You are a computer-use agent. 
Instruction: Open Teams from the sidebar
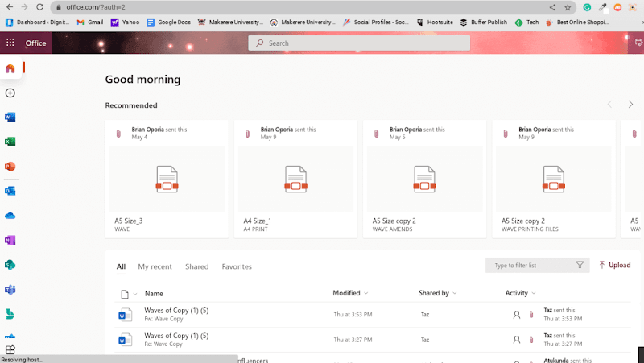tap(10, 290)
